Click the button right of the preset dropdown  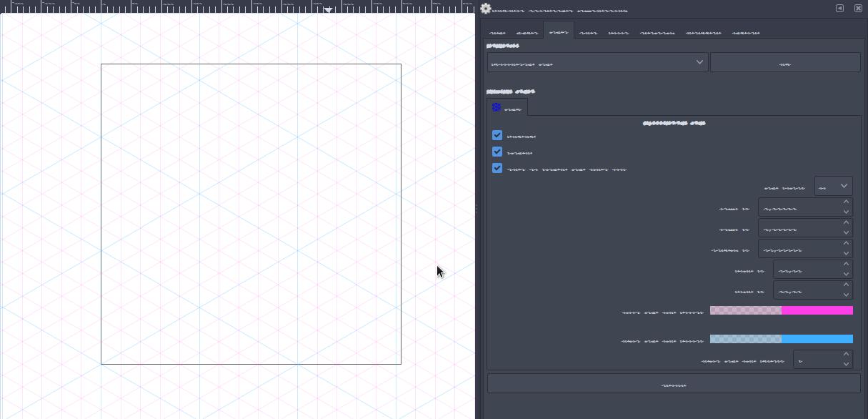(x=785, y=61)
